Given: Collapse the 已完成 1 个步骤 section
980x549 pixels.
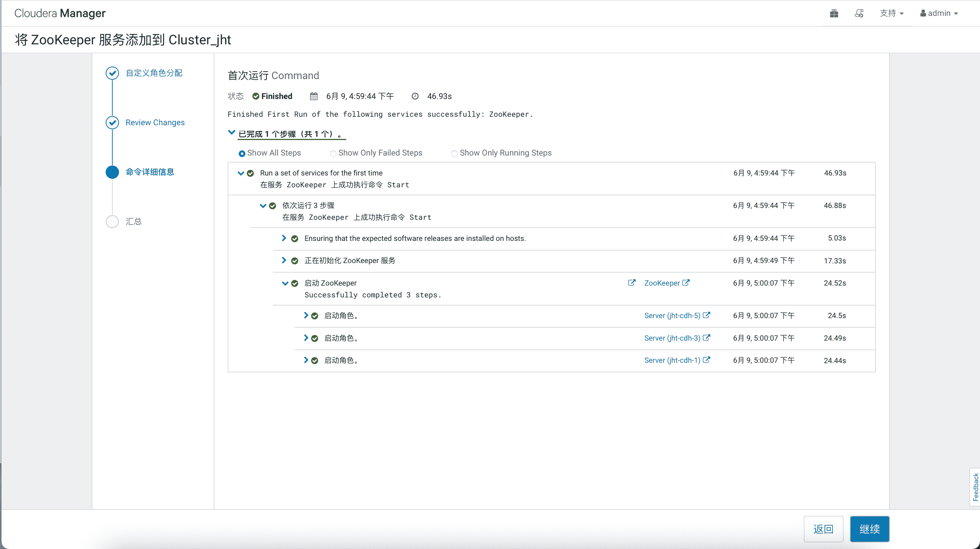Looking at the screenshot, I should [231, 133].
